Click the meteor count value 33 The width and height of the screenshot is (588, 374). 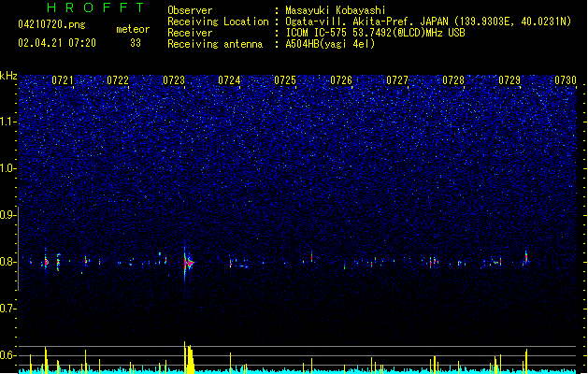(x=136, y=43)
